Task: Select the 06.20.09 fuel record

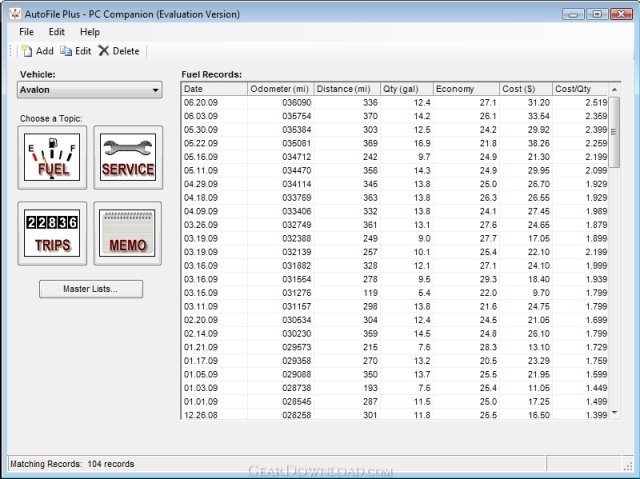Action: [395, 102]
